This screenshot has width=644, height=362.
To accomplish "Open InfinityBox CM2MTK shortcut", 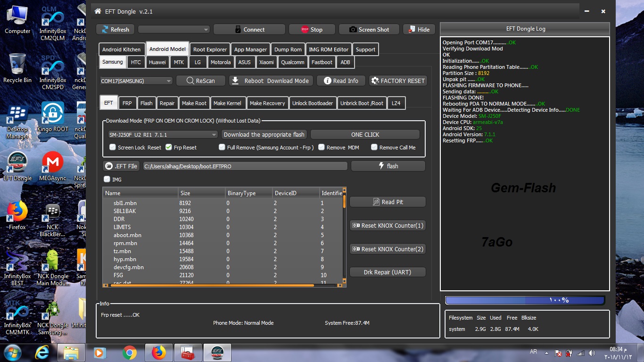I will pos(17,318).
